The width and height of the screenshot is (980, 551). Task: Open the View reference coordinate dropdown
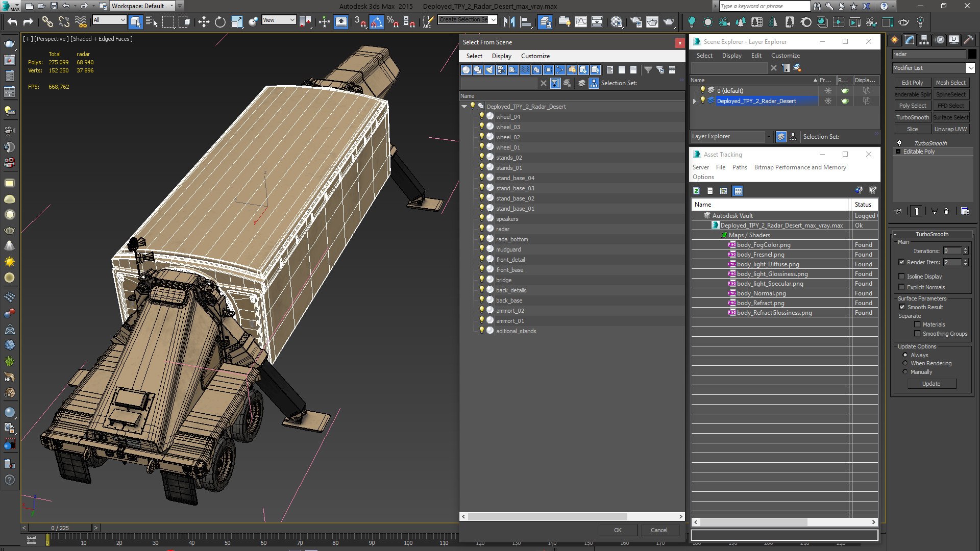click(279, 20)
